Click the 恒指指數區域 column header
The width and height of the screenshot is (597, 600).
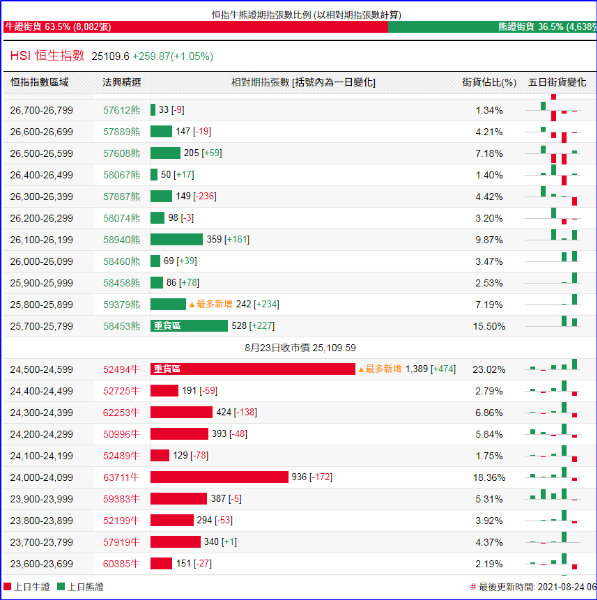click(39, 82)
